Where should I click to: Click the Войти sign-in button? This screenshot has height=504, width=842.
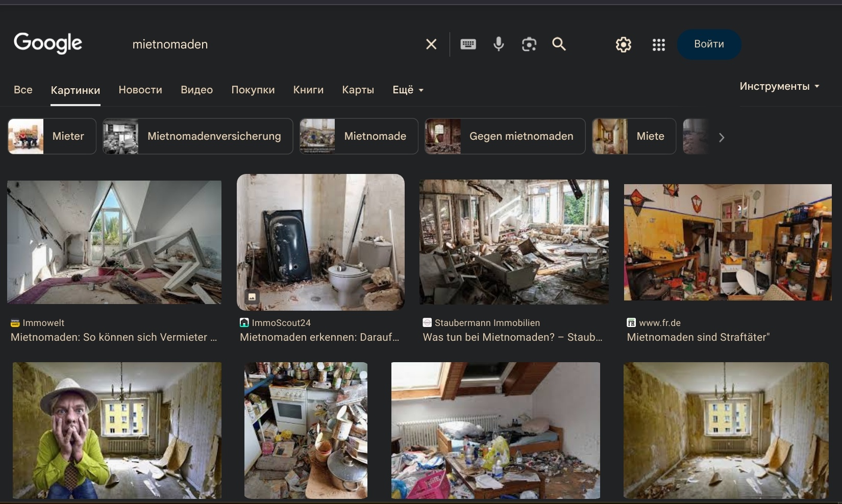709,44
